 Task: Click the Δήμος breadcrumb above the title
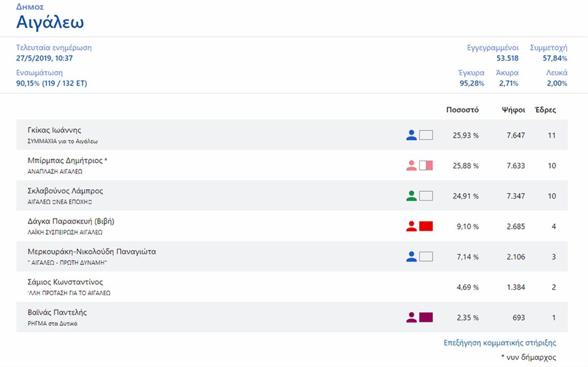pyautogui.click(x=30, y=7)
